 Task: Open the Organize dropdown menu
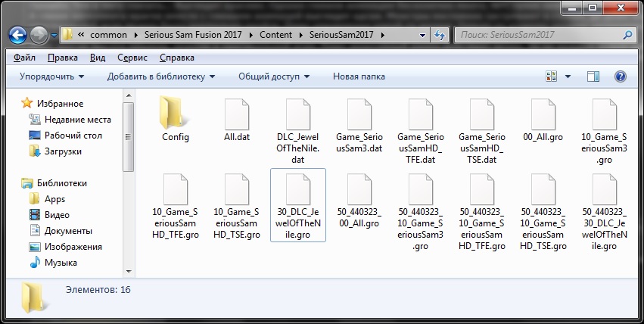(x=51, y=76)
